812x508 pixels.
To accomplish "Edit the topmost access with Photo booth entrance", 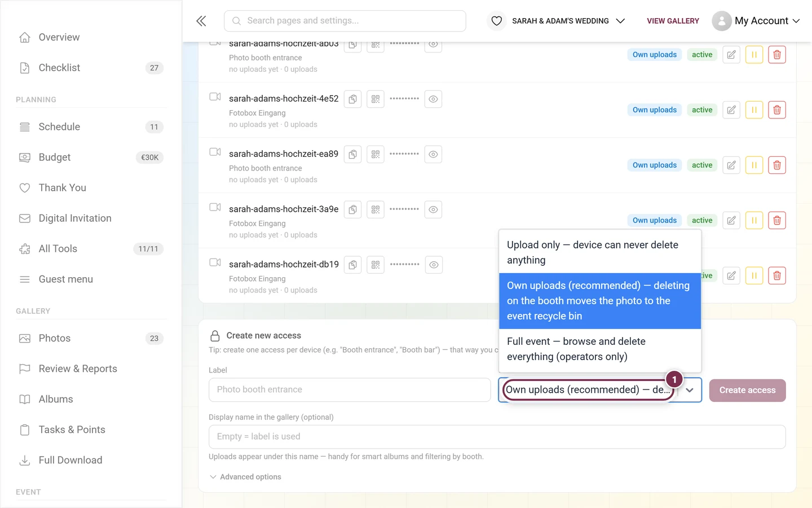I will pos(731,55).
